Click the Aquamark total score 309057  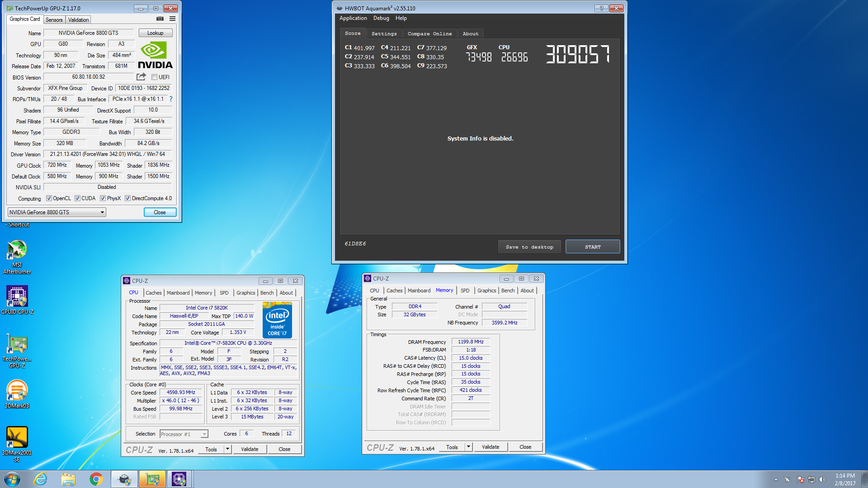point(577,54)
